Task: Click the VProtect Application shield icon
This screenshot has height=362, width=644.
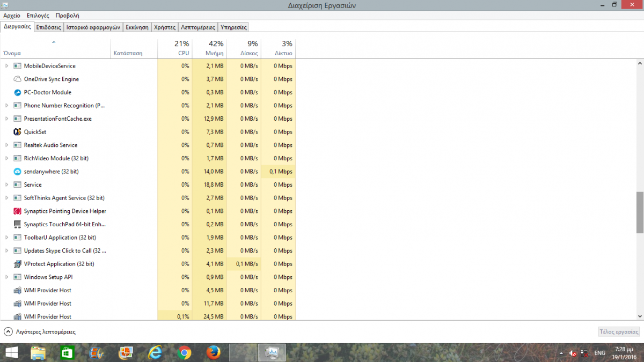Action: 17,264
